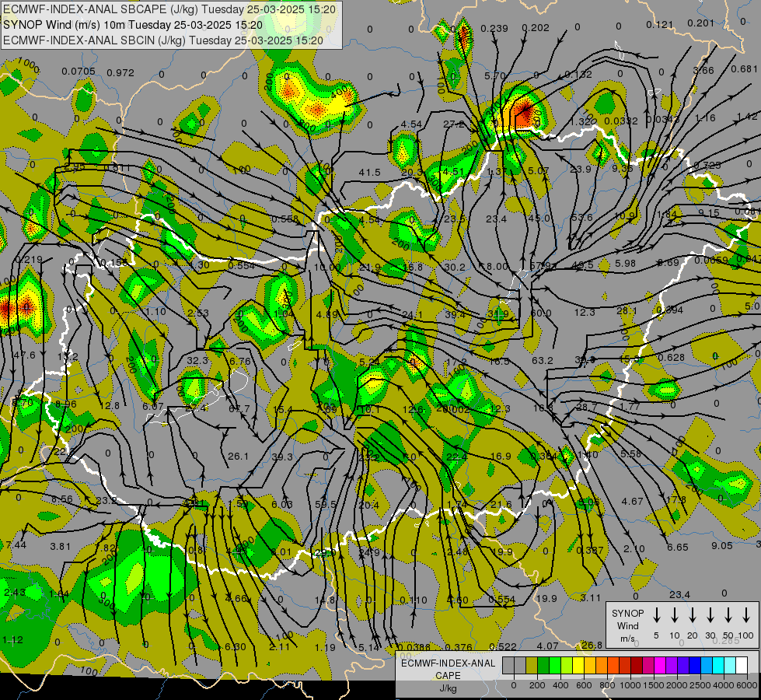Pick the pale cyan swatch before white
Viewport: 761px width, 700px height.
pos(729,665)
